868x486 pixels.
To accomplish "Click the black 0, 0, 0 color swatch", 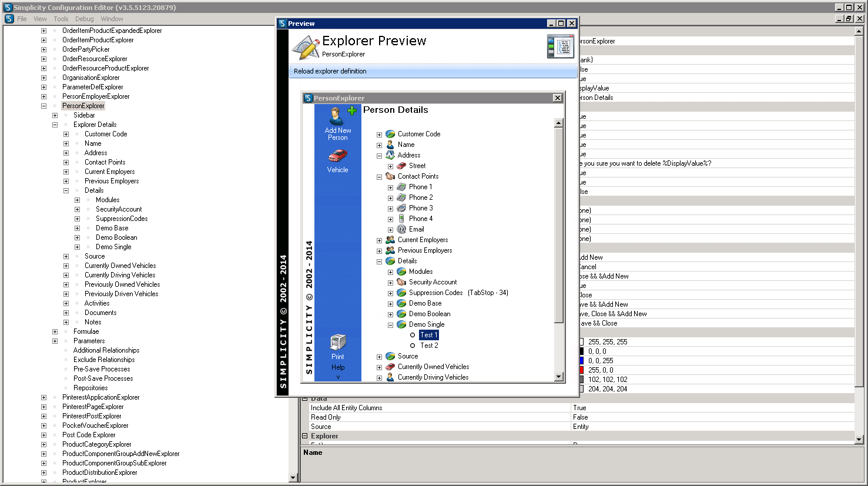I will (582, 351).
